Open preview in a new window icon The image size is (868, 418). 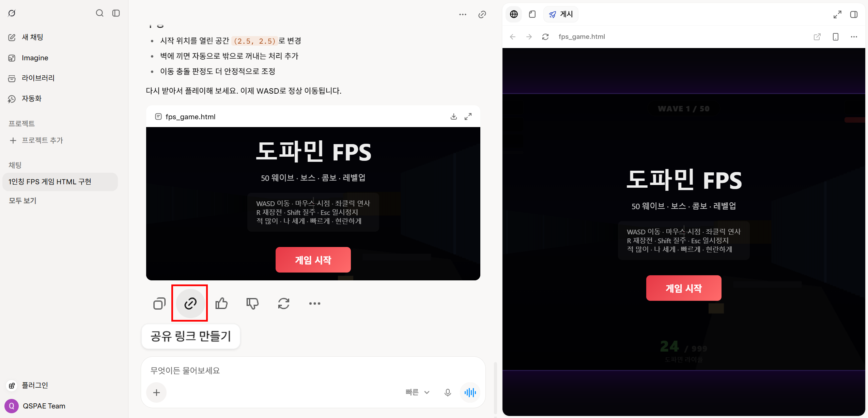(817, 37)
